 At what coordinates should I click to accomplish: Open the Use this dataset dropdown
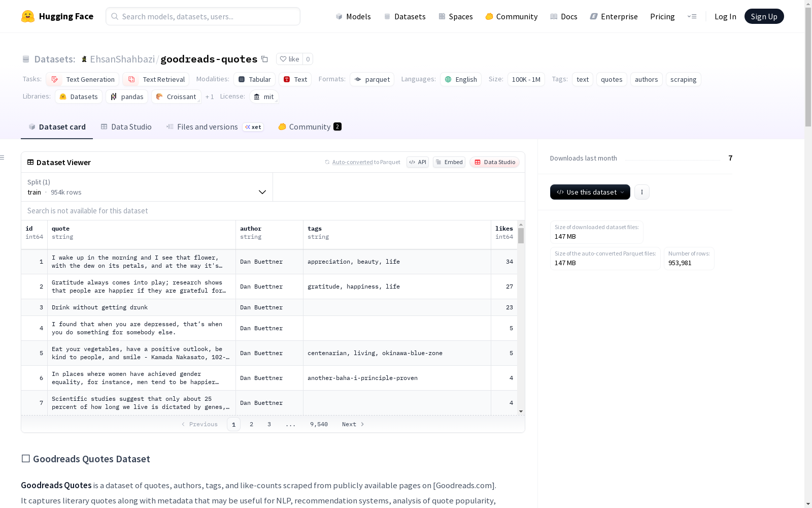tap(590, 192)
